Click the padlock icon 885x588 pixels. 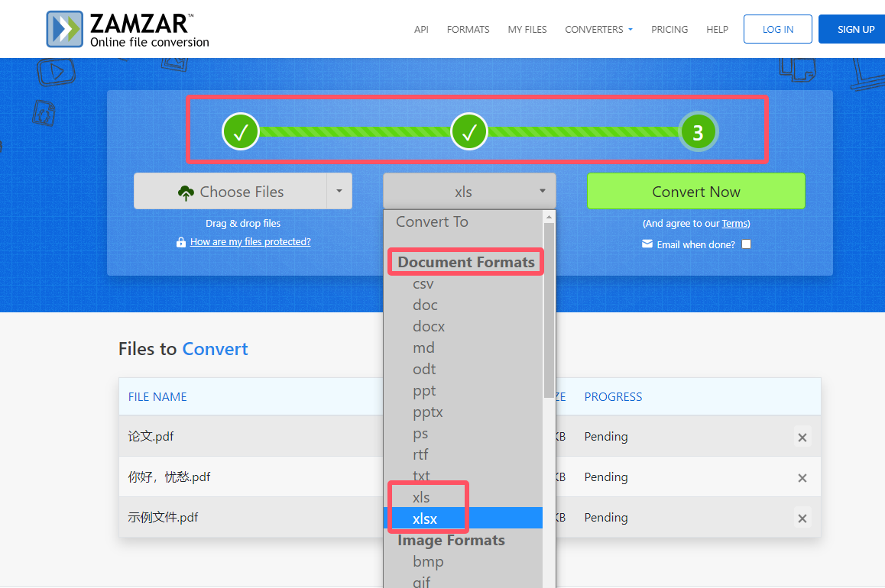pyautogui.click(x=180, y=242)
